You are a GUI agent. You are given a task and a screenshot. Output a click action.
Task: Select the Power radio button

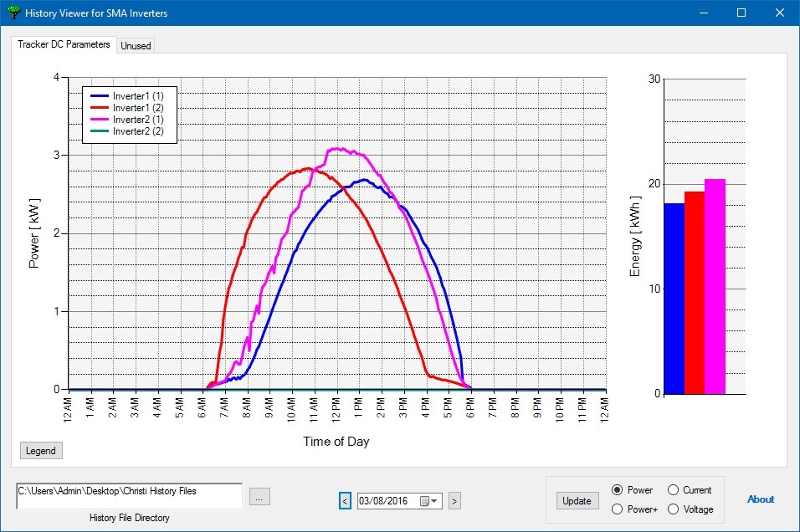point(617,489)
